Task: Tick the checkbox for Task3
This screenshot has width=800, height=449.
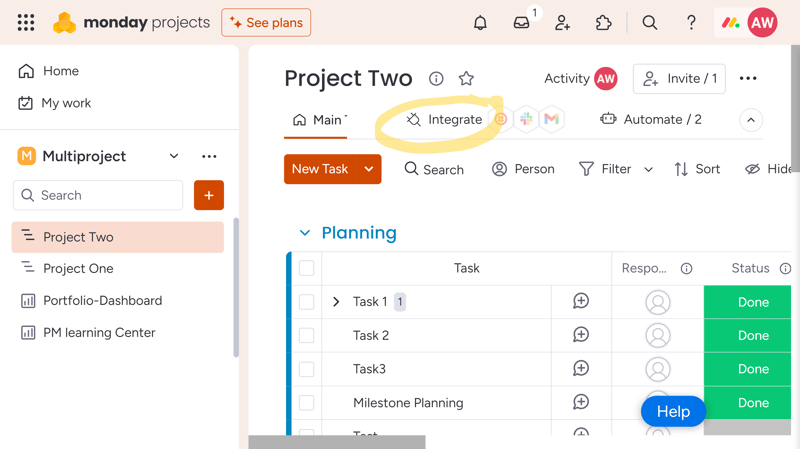Action: coord(306,369)
